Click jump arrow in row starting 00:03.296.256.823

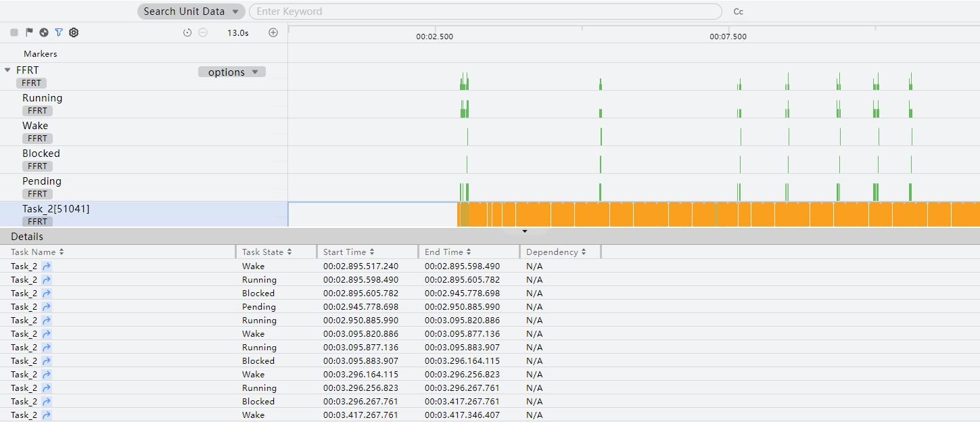[x=47, y=388]
